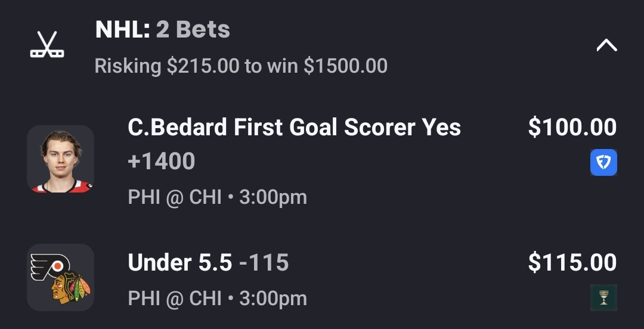Open Connor Bedard's player headshot
Screen dimensions: 644x329
[x=60, y=159]
